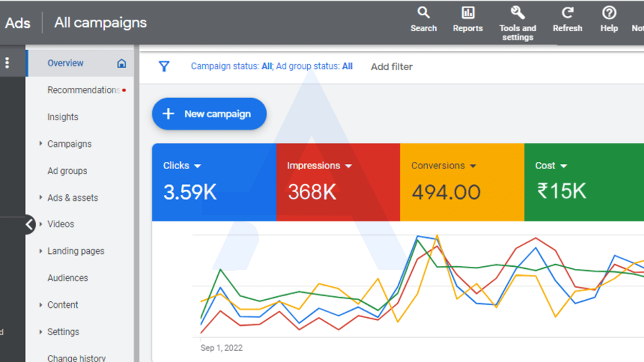Click the Overview home icon

(122, 63)
